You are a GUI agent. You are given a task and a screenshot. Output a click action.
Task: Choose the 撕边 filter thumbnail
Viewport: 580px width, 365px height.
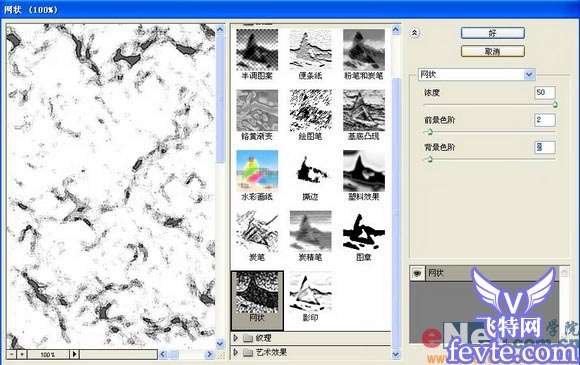tap(310, 171)
